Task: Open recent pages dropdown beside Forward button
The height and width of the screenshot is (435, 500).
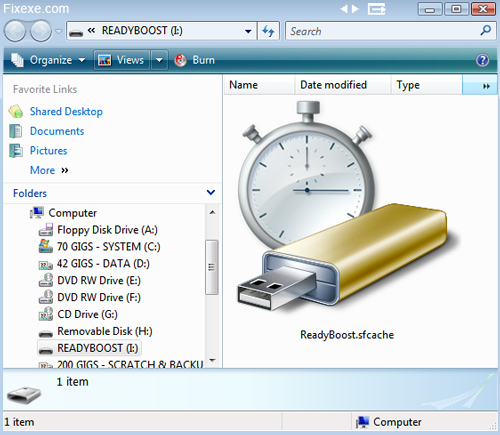Action: (x=59, y=31)
